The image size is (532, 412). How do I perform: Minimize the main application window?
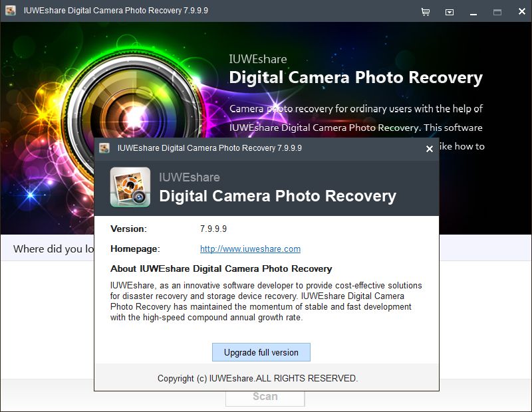point(472,11)
